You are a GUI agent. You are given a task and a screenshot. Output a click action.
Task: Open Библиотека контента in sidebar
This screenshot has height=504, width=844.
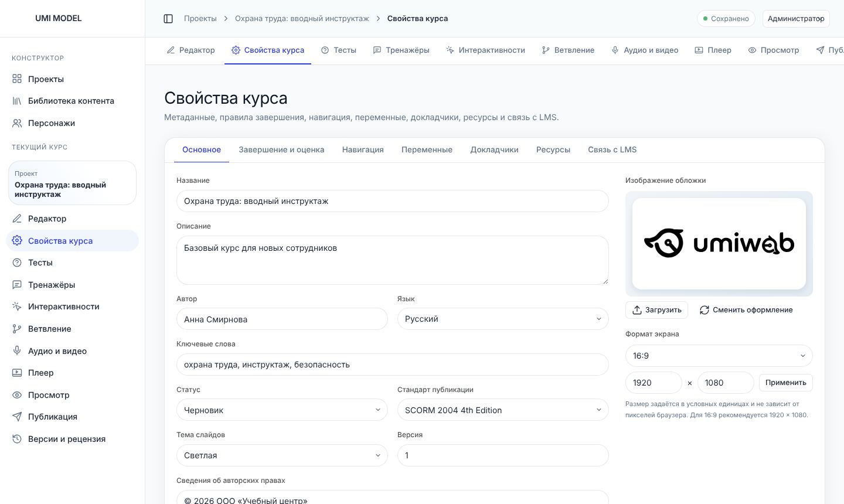pos(72,101)
